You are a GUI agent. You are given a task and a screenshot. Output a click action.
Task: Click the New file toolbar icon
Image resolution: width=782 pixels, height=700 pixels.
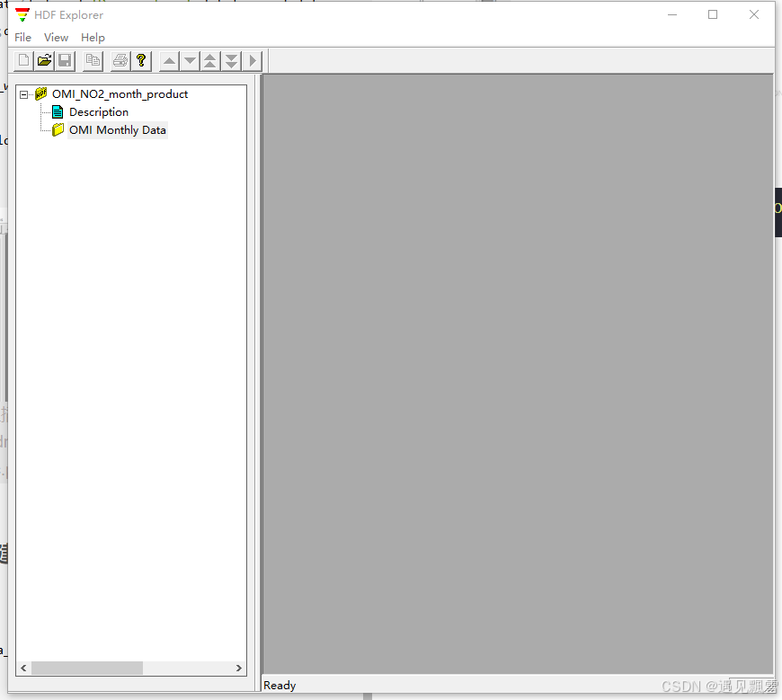pyautogui.click(x=23, y=61)
